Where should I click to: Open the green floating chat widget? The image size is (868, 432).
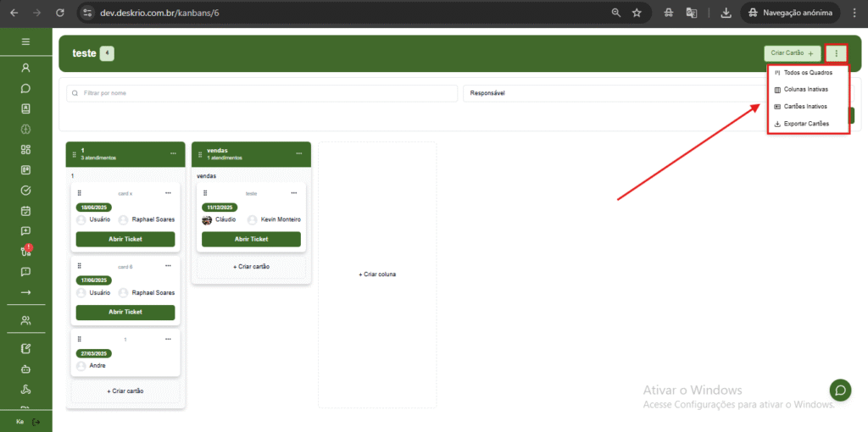840,390
